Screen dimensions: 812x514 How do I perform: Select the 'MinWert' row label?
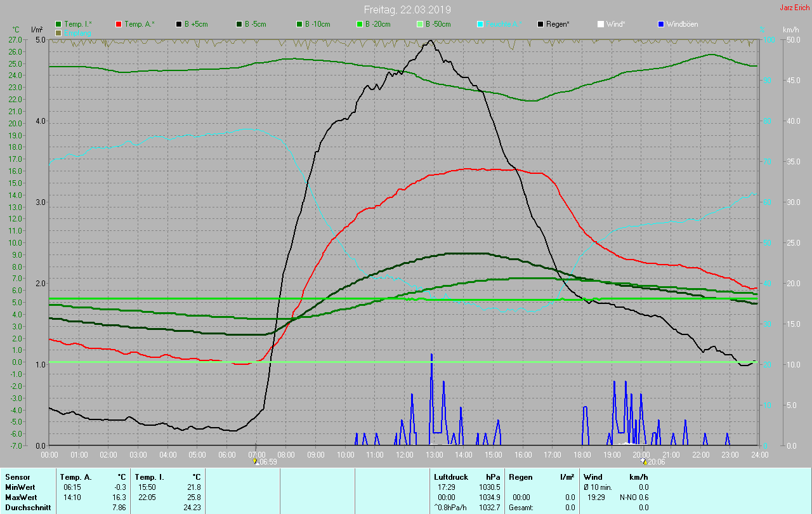(19, 487)
